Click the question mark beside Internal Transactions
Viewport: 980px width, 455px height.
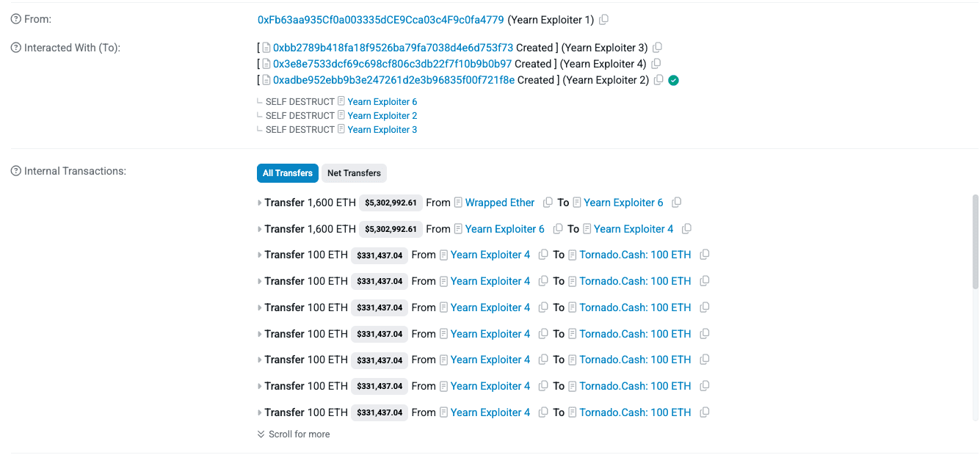click(15, 170)
